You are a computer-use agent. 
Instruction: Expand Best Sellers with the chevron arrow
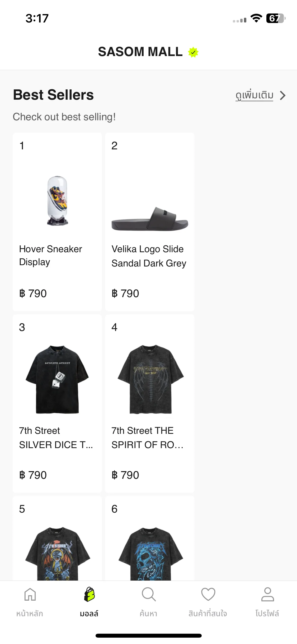[283, 95]
